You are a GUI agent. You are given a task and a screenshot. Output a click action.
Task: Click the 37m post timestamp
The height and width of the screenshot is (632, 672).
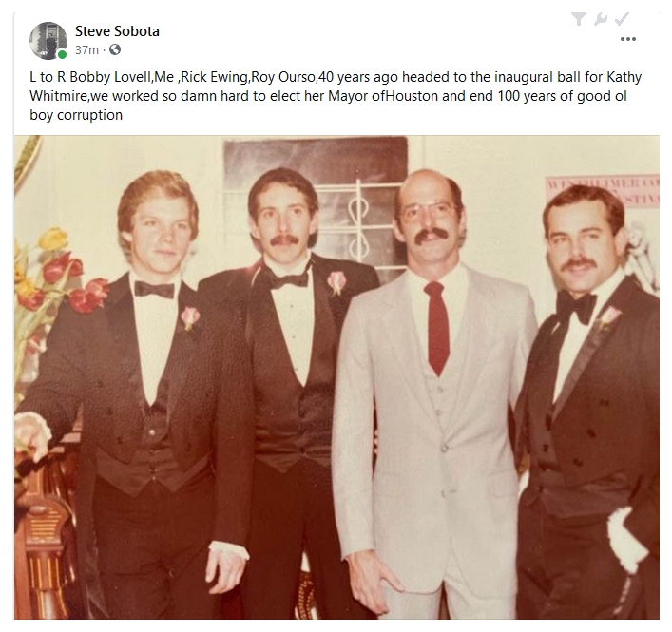click(x=86, y=50)
